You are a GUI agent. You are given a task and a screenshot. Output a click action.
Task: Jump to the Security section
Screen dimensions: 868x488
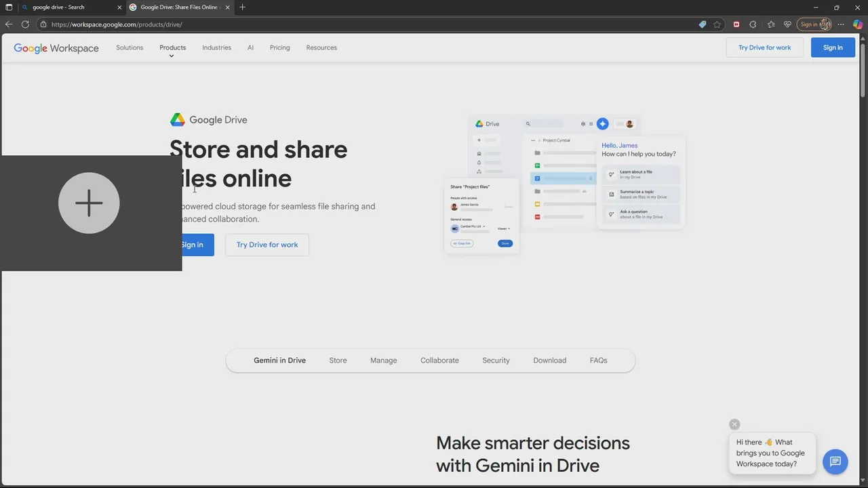[496, 361]
